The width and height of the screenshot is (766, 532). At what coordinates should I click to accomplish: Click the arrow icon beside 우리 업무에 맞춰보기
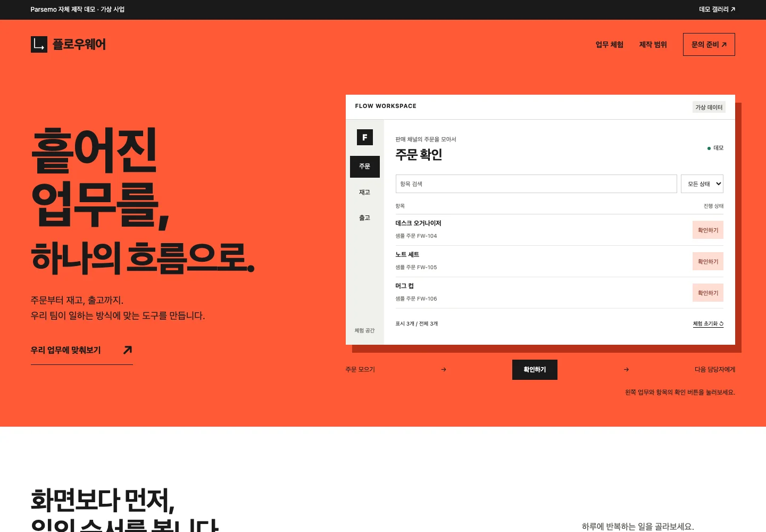(128, 350)
